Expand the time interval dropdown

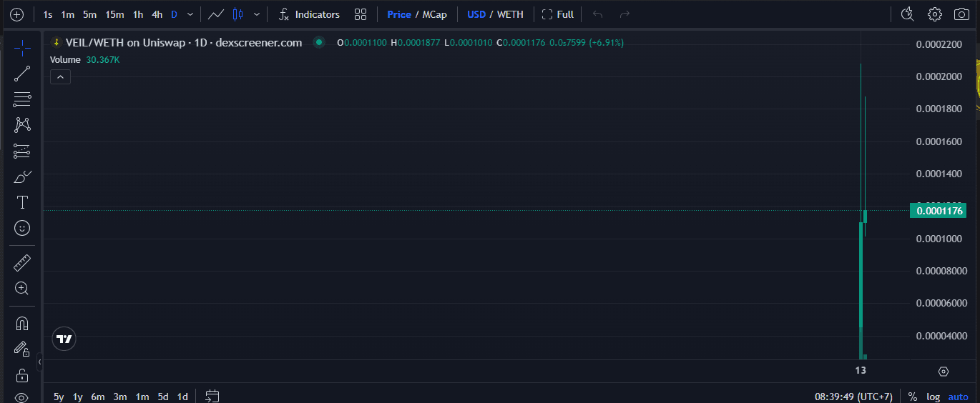[x=190, y=14]
